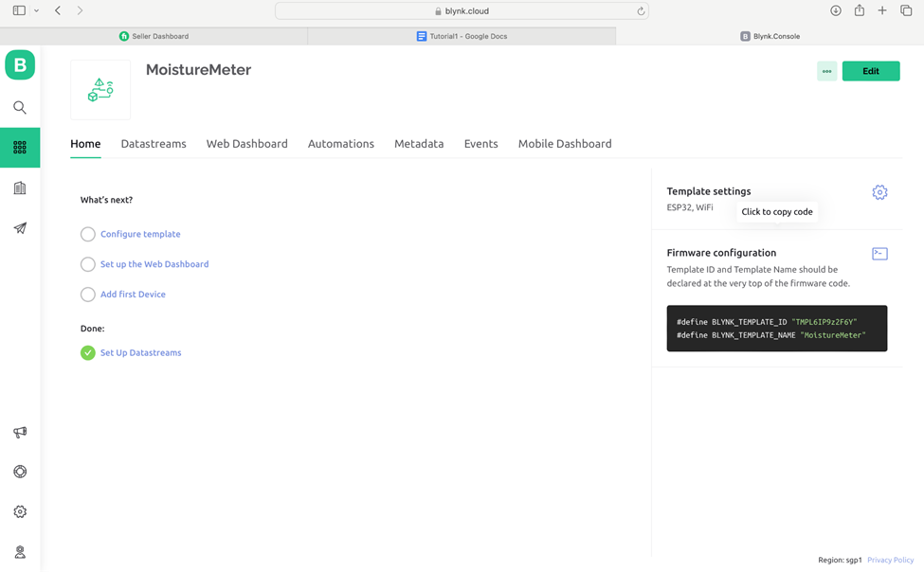Open the Web Dashboard tab

[x=247, y=144]
